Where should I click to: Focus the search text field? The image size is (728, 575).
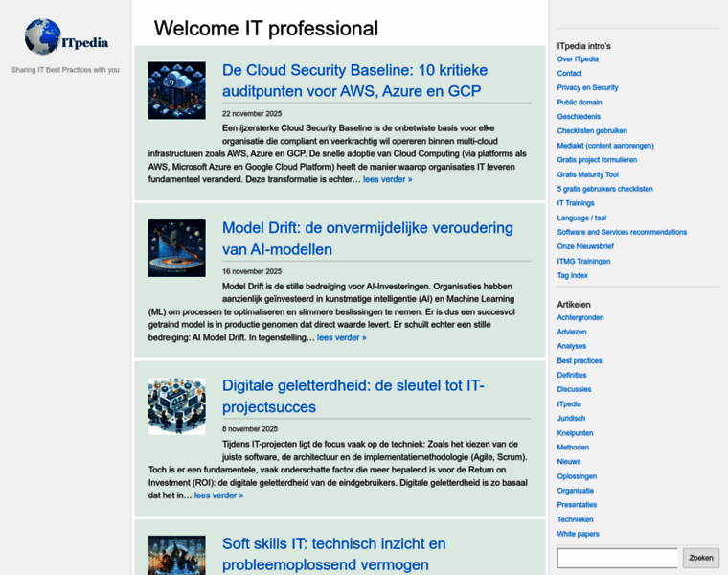(x=618, y=558)
